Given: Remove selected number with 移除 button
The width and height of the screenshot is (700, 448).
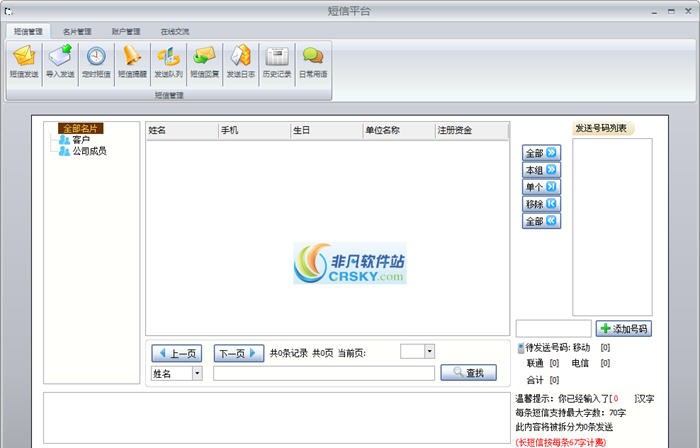Looking at the screenshot, I should [541, 204].
